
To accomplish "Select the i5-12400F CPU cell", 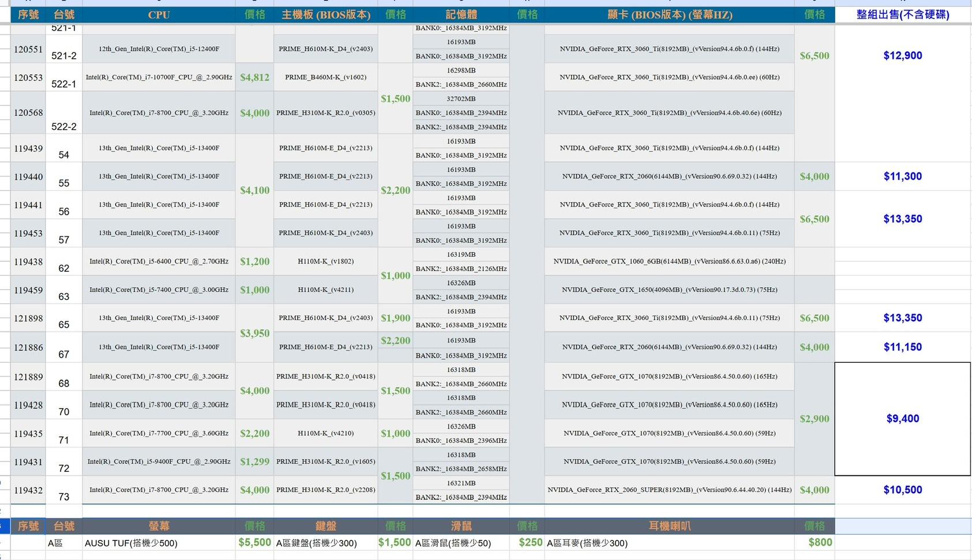I will [x=159, y=49].
